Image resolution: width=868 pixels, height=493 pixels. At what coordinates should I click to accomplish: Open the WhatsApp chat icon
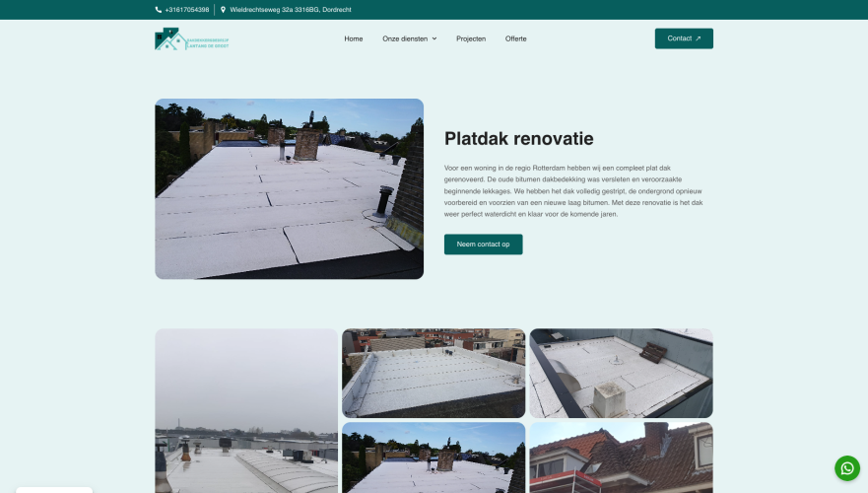(847, 467)
